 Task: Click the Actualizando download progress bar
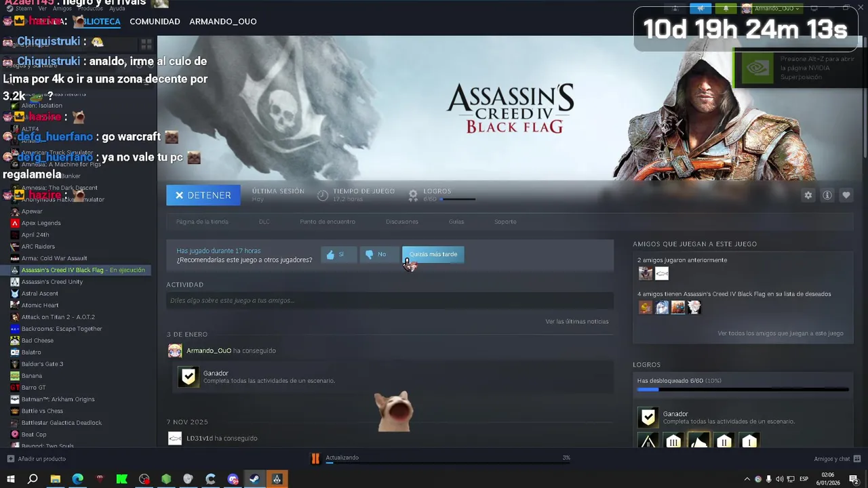pyautogui.click(x=448, y=464)
